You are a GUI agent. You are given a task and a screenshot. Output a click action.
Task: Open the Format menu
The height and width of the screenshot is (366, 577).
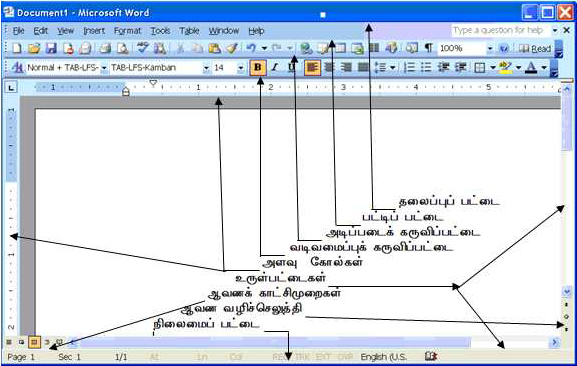click(127, 31)
